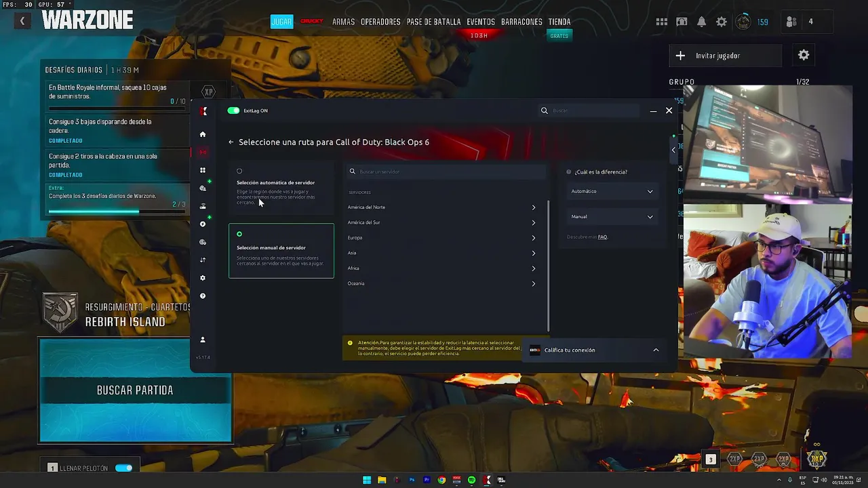Open ExitLag help question-mark icon

[202, 296]
